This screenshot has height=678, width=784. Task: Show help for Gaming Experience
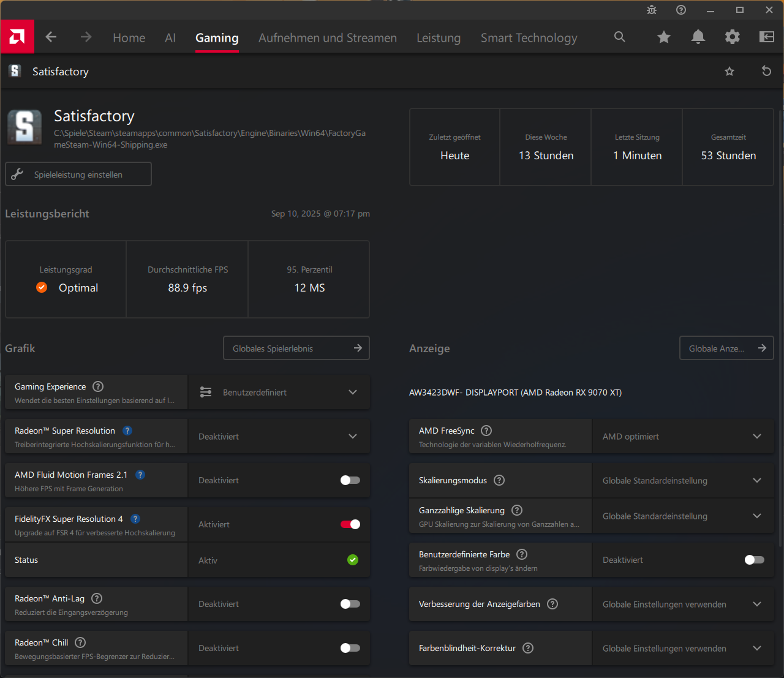pyautogui.click(x=98, y=386)
